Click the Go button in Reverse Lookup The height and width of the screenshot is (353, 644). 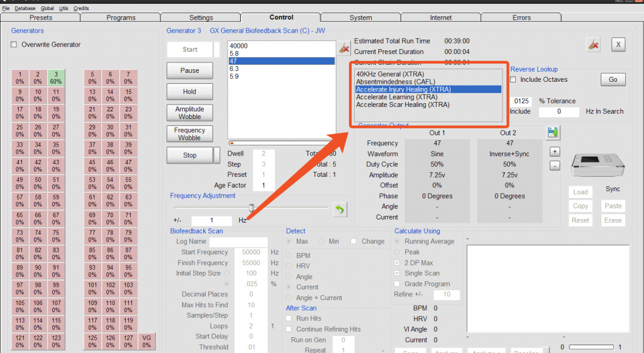tap(613, 79)
